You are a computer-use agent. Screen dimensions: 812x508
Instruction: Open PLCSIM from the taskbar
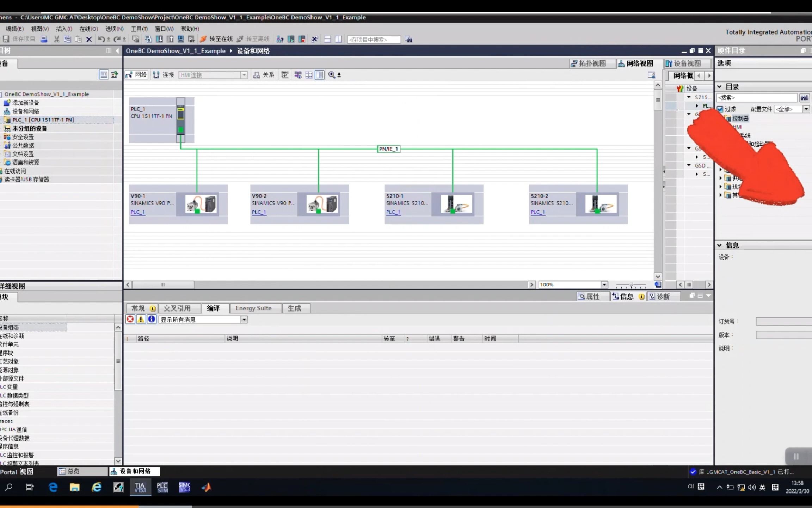click(x=162, y=488)
